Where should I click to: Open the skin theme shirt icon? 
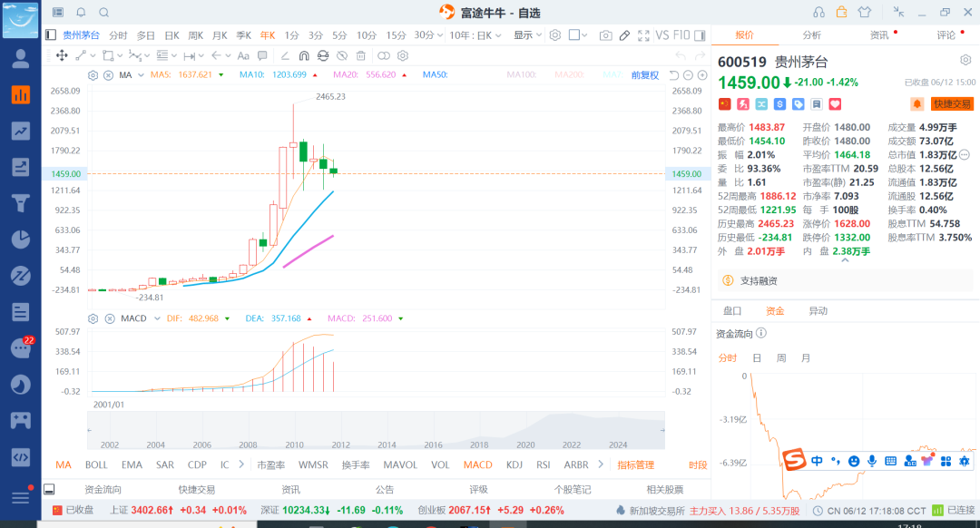(865, 12)
